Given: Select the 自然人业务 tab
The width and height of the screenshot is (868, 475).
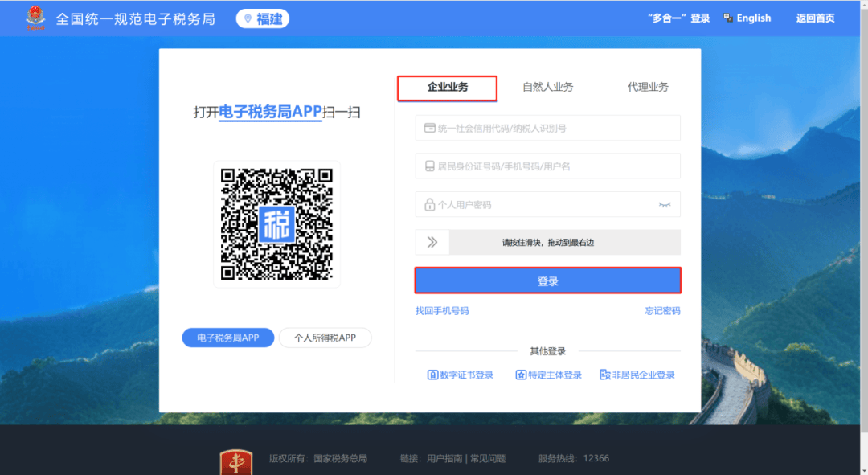Looking at the screenshot, I should click(547, 87).
